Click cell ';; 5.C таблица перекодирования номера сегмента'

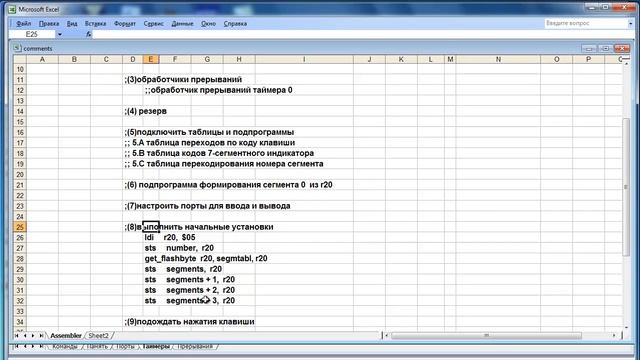(224, 164)
